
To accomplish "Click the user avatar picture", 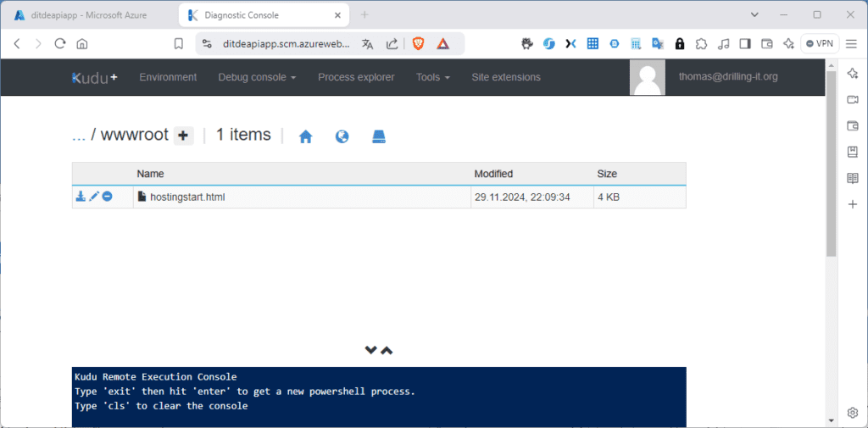I will 648,77.
